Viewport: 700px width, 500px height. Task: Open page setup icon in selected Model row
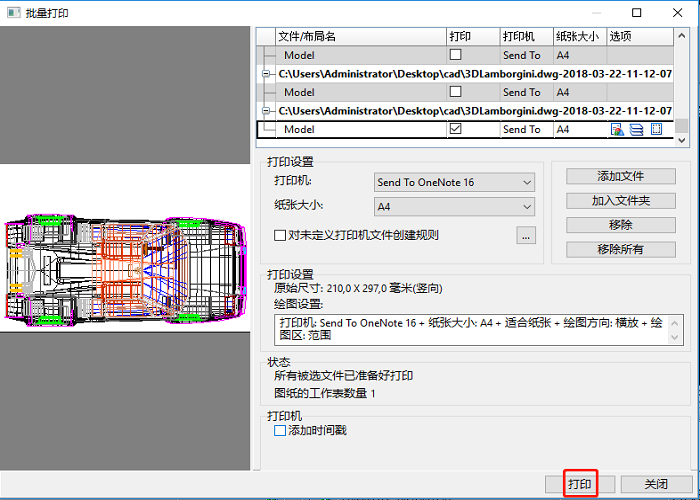coord(617,129)
